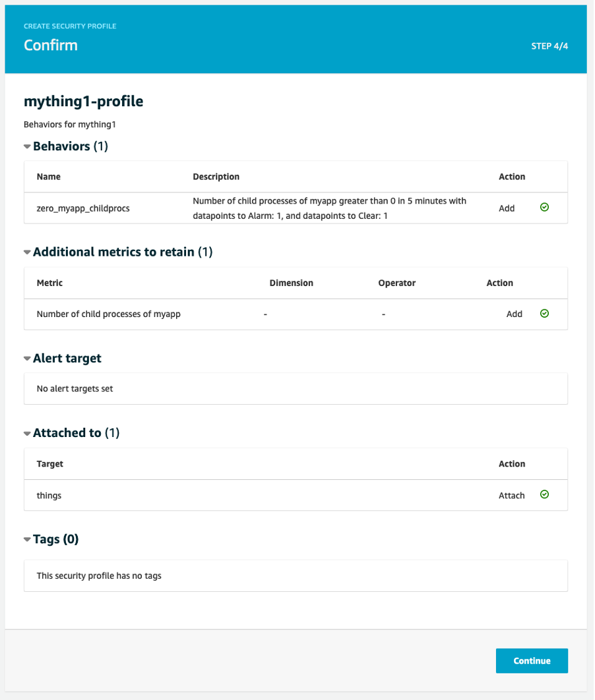The width and height of the screenshot is (595, 700).
Task: Click the green check icon in metrics row
Action: (x=545, y=314)
